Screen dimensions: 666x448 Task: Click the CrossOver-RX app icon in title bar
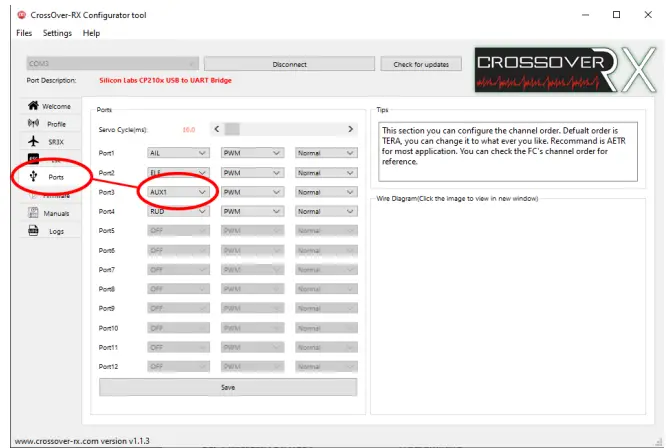(21, 15)
